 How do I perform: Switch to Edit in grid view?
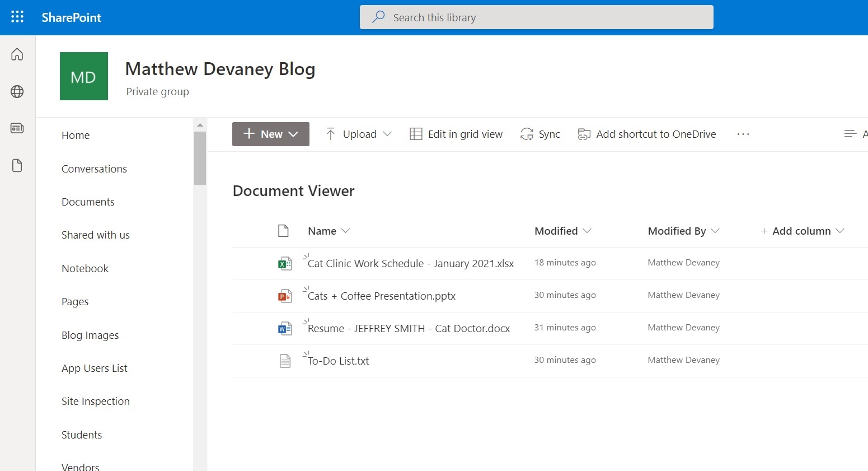pyautogui.click(x=456, y=134)
